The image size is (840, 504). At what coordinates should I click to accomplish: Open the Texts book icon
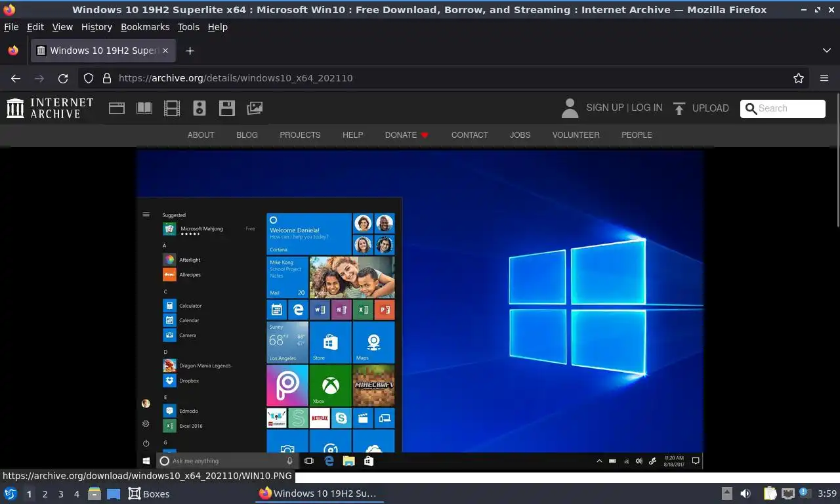click(x=144, y=108)
